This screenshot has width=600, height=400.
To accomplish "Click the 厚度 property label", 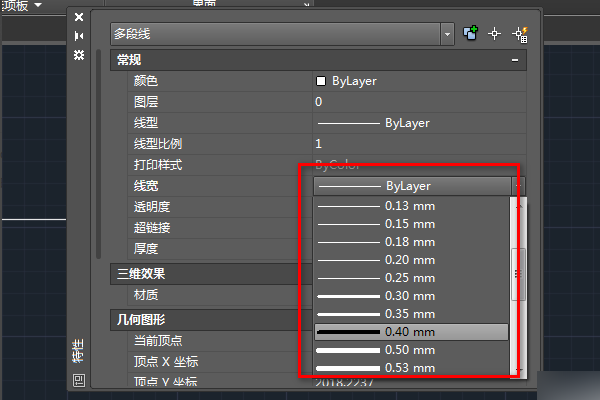I will (x=146, y=249).
